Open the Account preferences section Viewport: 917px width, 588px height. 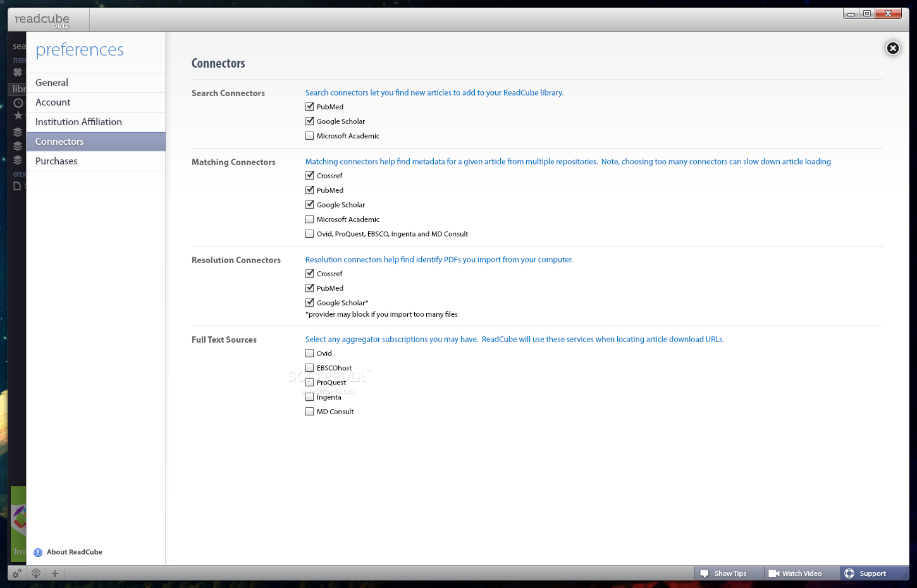coord(95,102)
